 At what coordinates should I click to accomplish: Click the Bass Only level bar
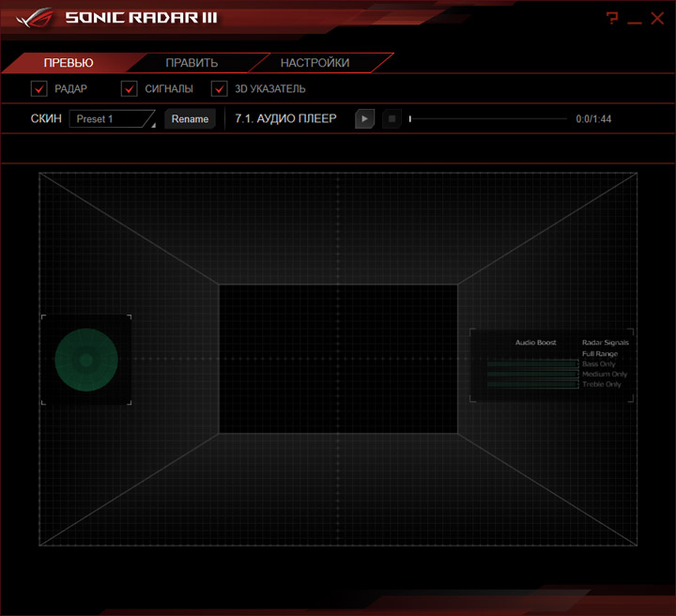pyautogui.click(x=533, y=364)
